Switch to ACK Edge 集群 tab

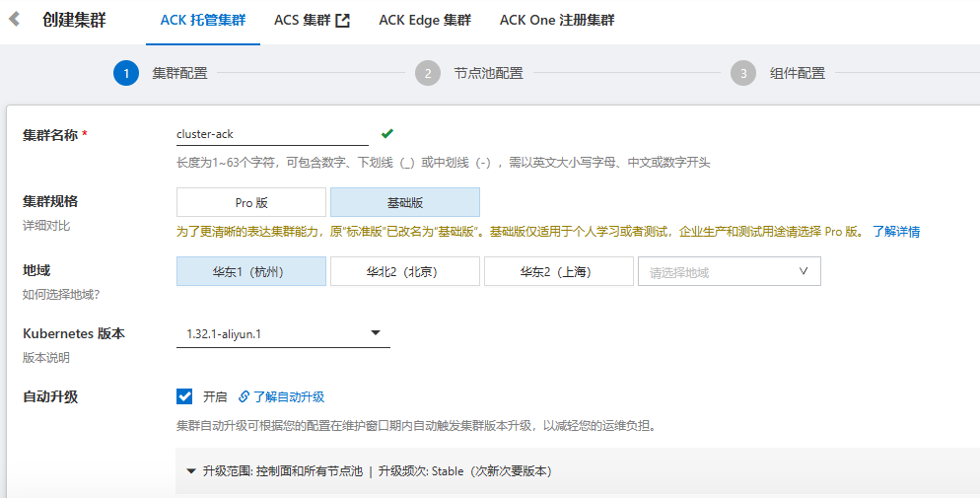coord(425,20)
